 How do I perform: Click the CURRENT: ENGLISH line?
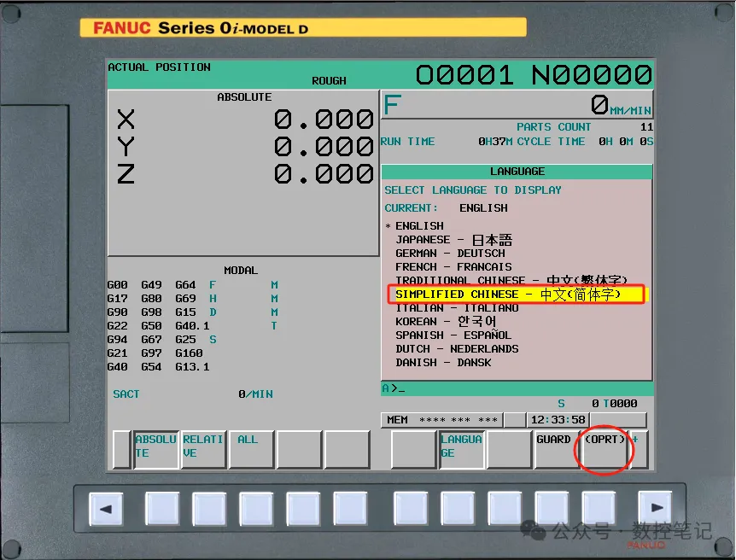[446, 208]
